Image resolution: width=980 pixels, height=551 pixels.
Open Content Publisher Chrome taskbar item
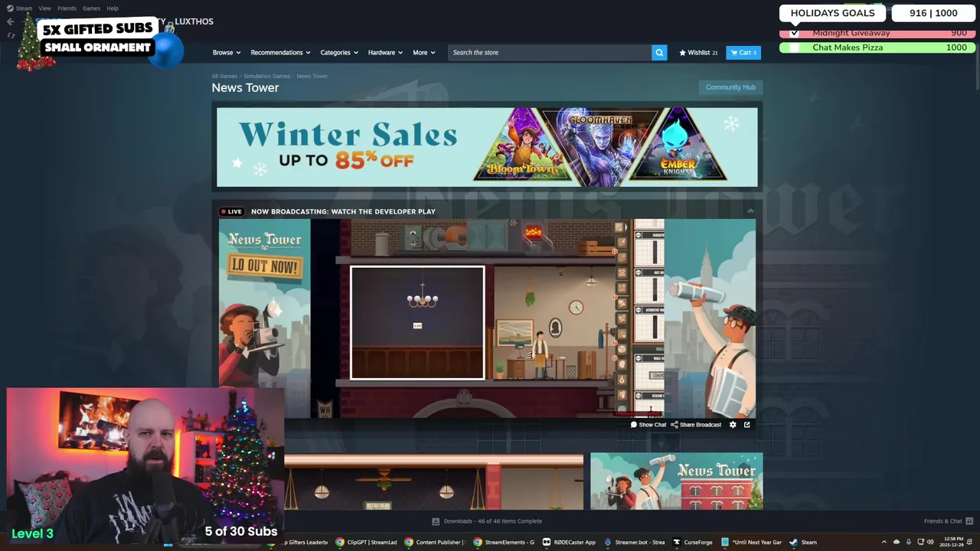(435, 543)
